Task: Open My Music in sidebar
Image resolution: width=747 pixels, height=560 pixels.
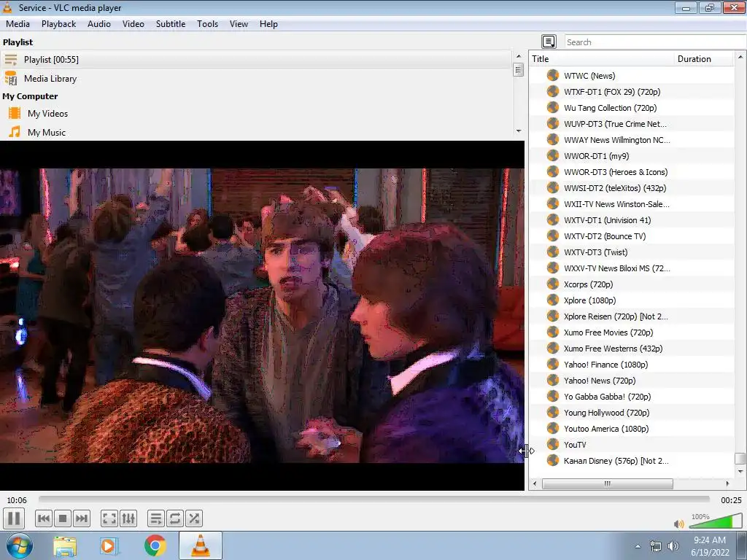Action: click(256, 133)
